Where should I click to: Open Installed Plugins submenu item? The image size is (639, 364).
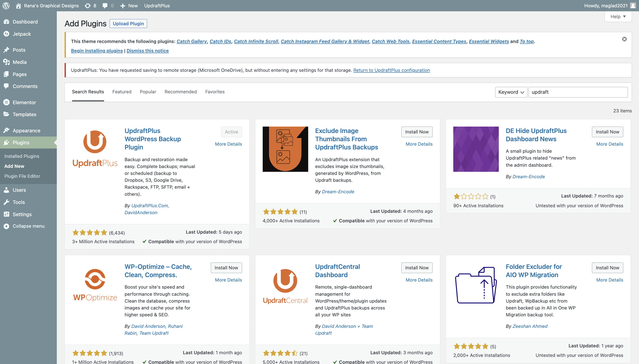point(22,156)
